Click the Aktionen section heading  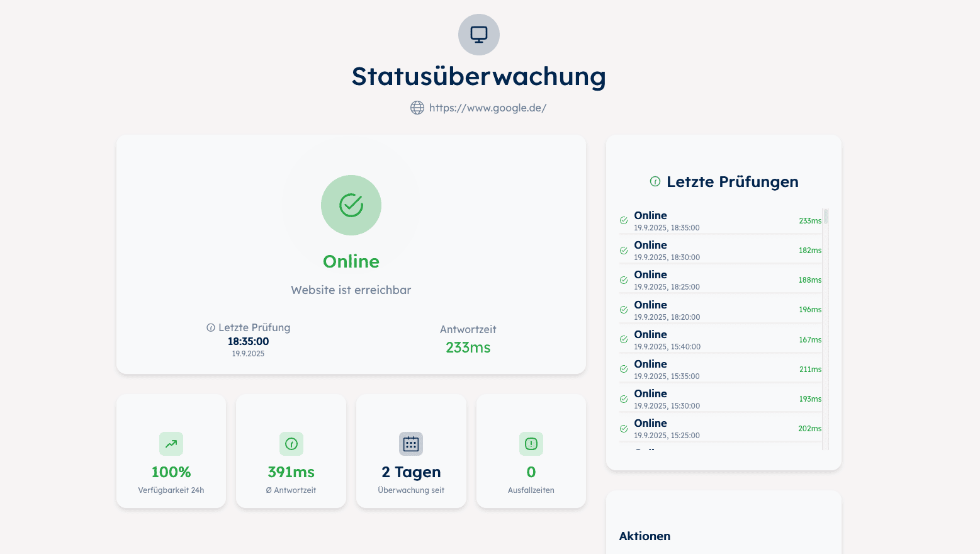click(x=645, y=536)
